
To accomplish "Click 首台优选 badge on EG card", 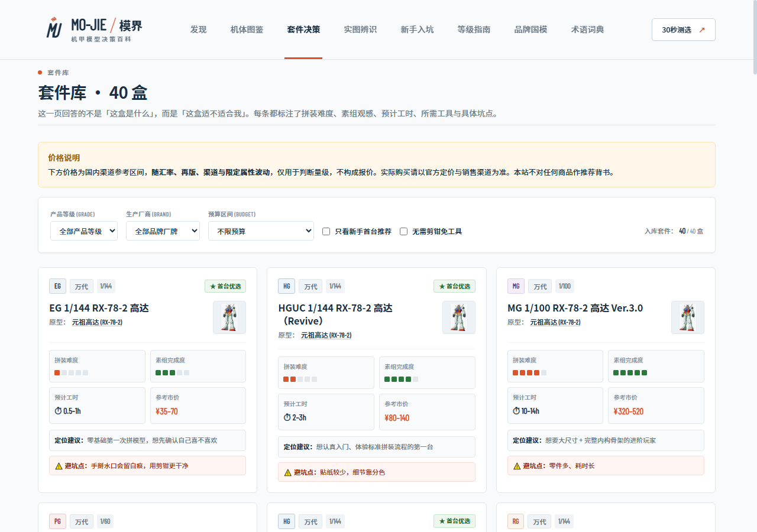I will pyautogui.click(x=225, y=287).
